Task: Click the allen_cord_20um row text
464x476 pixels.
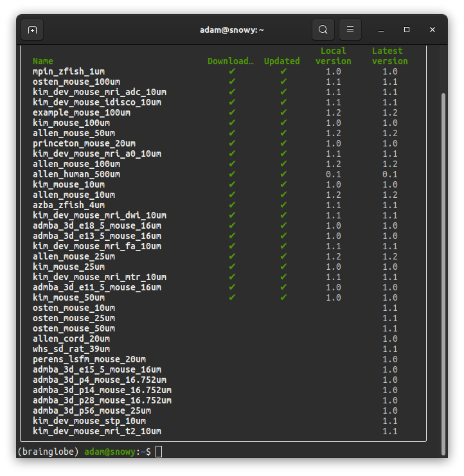Action: (71, 339)
